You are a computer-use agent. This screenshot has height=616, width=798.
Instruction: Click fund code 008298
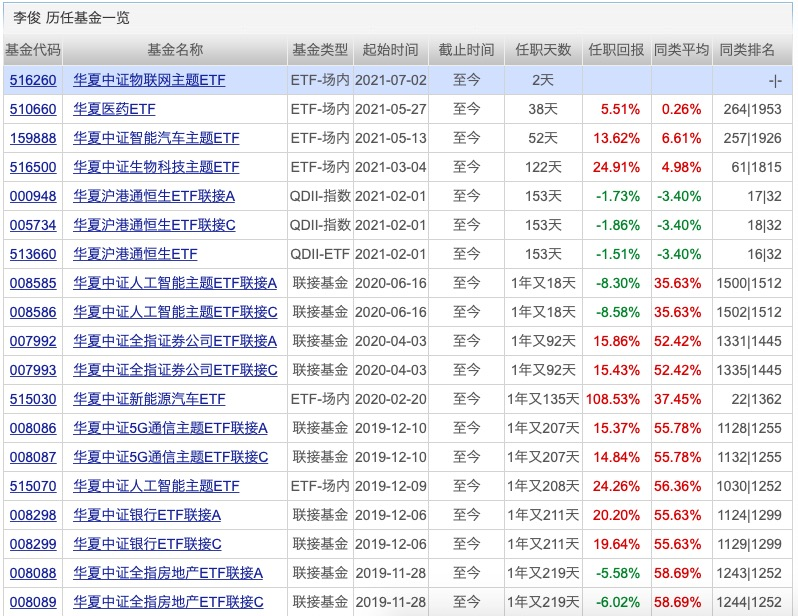tap(33, 516)
